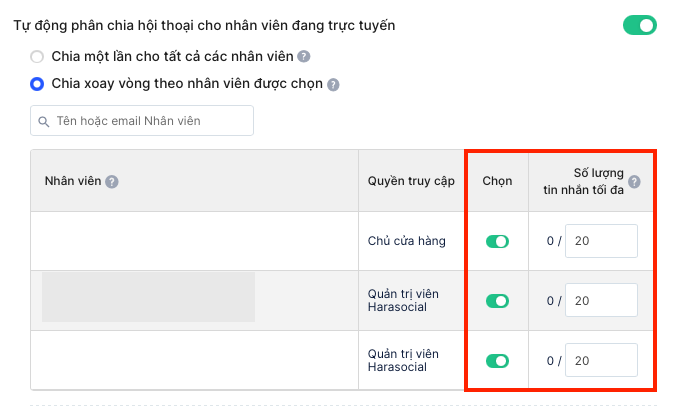Click 'Quản trị viên Harasocial' in the last row
This screenshot has height=415, width=677.
(x=403, y=360)
